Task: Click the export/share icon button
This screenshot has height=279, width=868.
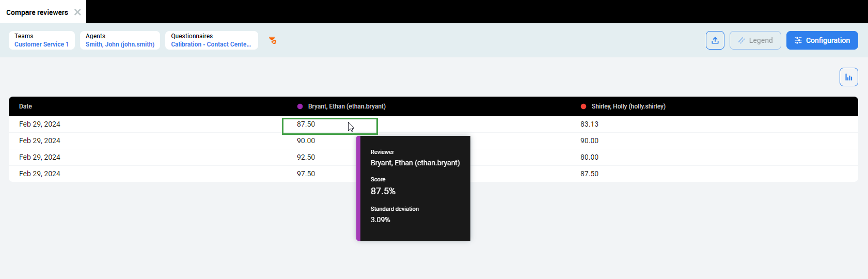Action: (715, 40)
